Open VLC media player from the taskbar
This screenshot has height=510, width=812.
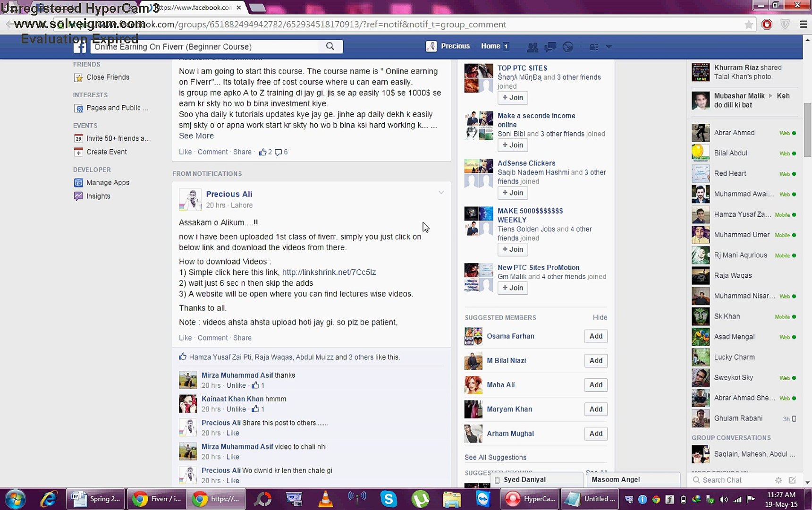tap(325, 499)
